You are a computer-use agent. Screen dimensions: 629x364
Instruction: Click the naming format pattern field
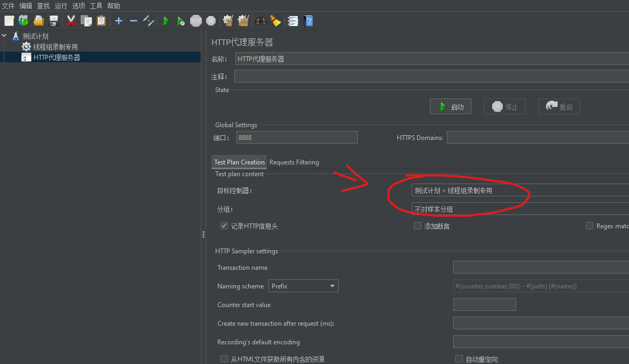[541, 286]
